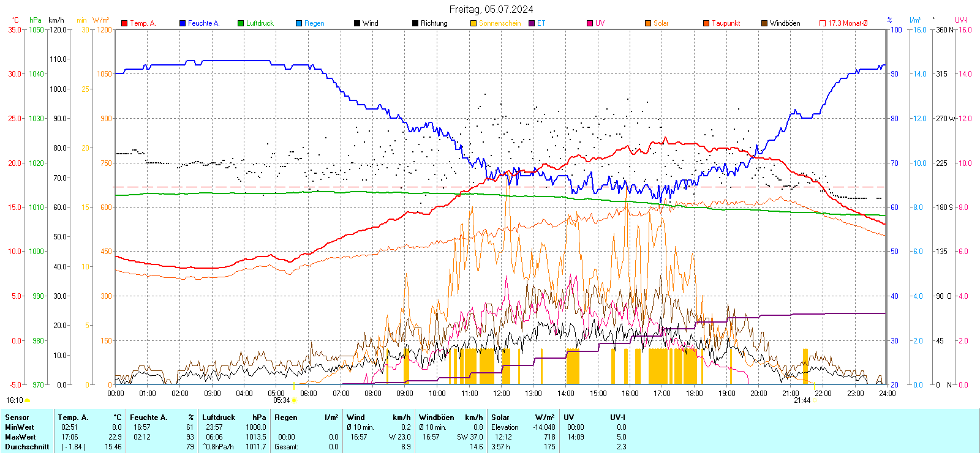980x453 pixels.
Task: Select the Taupunkt legend marker
Action: coord(706,23)
